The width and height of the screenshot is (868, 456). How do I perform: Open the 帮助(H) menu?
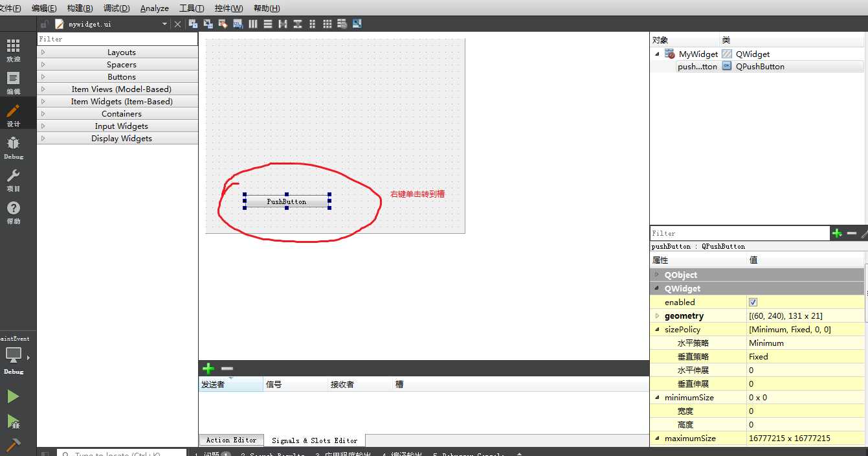coord(267,8)
